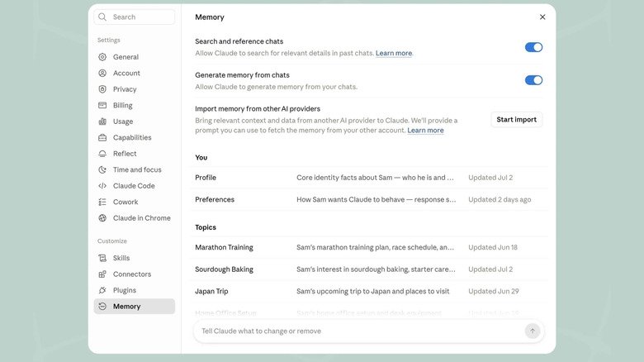The image size is (644, 362).
Task: Open the Profile memory row
Action: click(x=369, y=178)
